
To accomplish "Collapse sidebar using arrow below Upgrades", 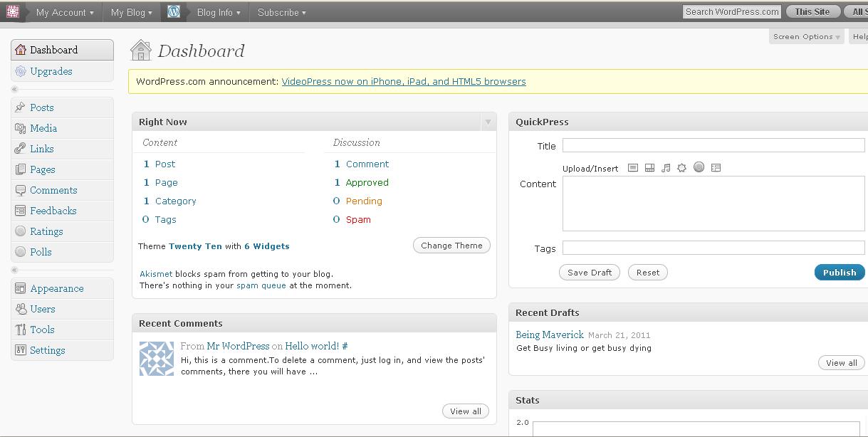I will click(15, 89).
